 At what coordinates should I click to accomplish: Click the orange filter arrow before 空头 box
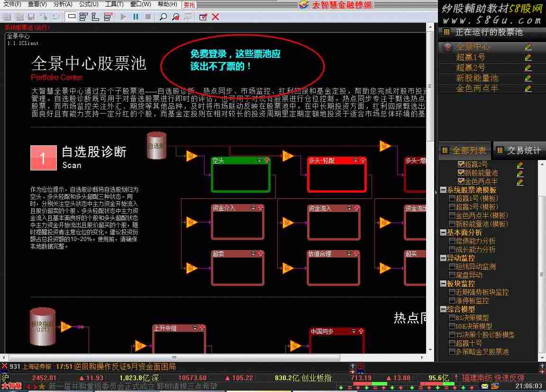click(191, 156)
